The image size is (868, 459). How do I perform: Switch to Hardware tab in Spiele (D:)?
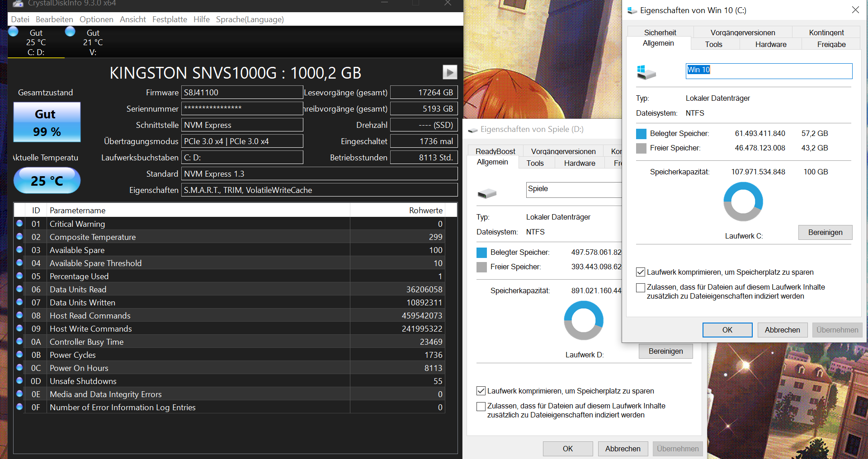coord(580,163)
